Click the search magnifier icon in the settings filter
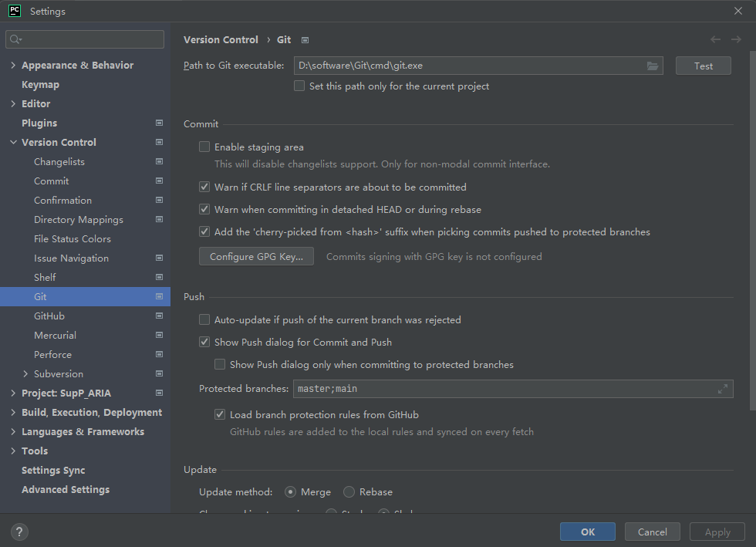Viewport: 756px width, 547px height. 15,39
